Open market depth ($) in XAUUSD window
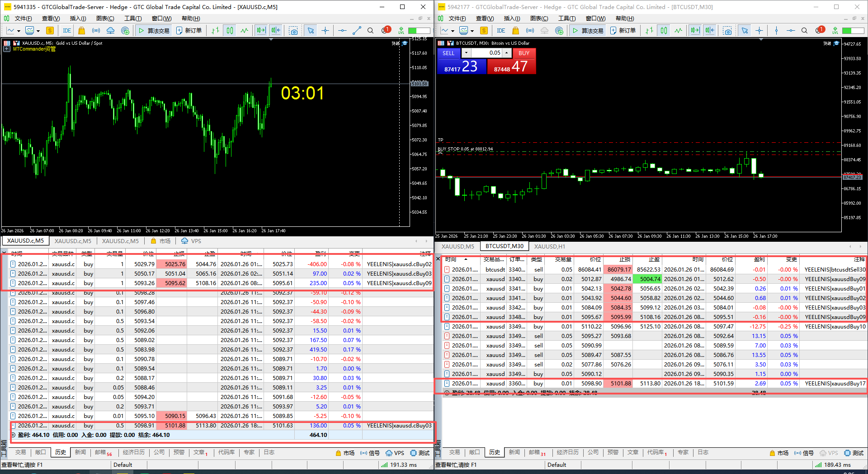 click(50, 31)
